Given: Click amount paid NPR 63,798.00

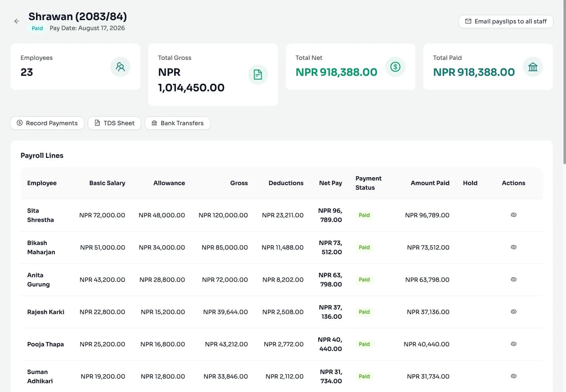Looking at the screenshot, I should click(x=427, y=280).
